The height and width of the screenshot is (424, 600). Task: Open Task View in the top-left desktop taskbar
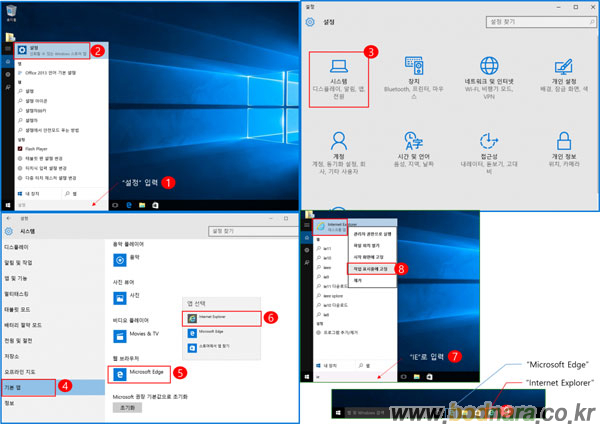(115, 205)
